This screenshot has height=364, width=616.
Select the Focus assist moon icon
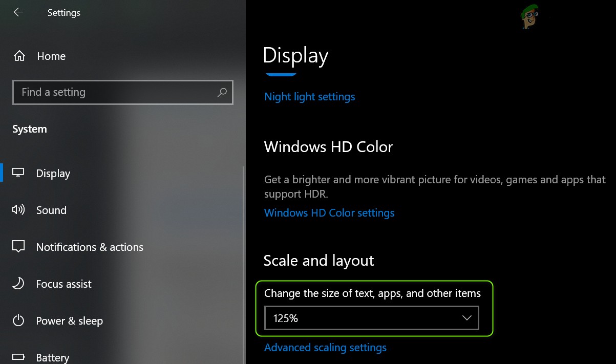tap(18, 284)
